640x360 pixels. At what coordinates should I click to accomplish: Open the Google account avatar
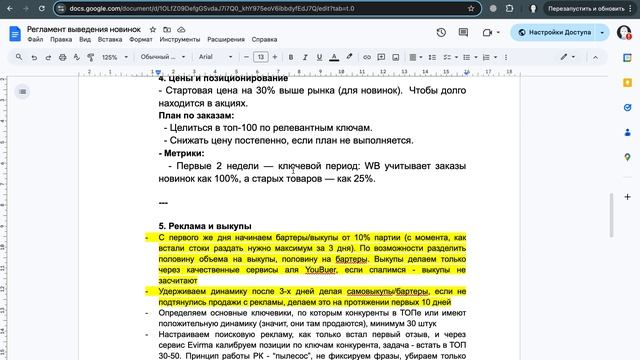624,32
